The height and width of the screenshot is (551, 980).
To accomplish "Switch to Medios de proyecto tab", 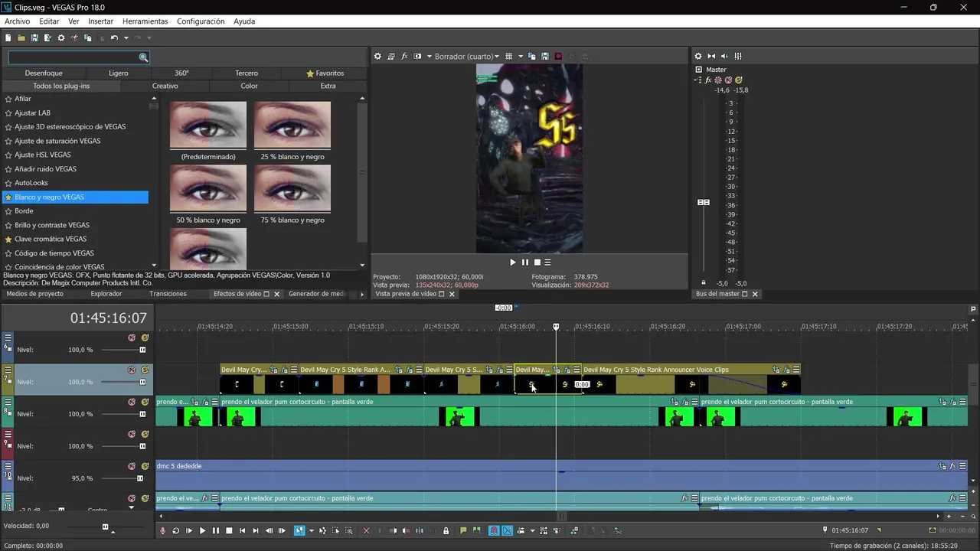I will (x=35, y=294).
